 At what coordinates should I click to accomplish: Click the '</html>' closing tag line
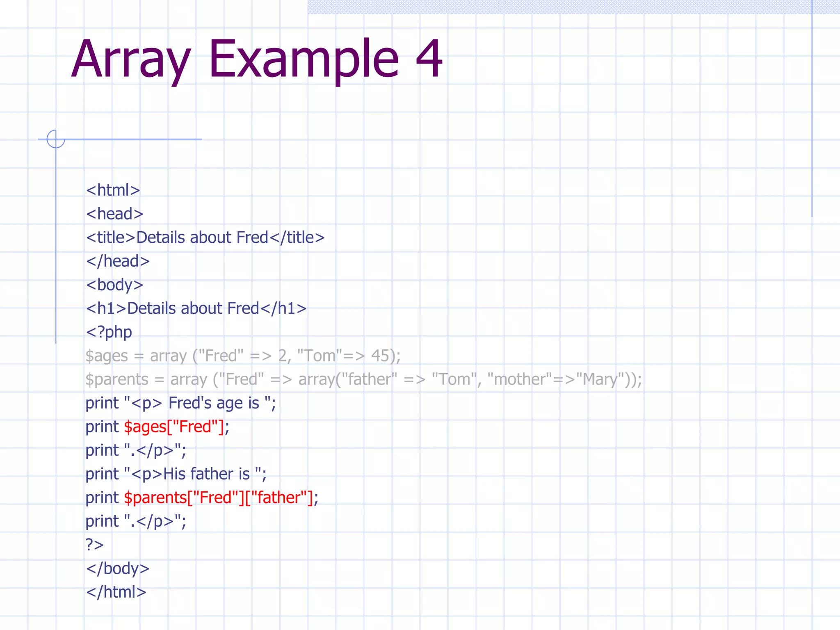pyautogui.click(x=116, y=592)
